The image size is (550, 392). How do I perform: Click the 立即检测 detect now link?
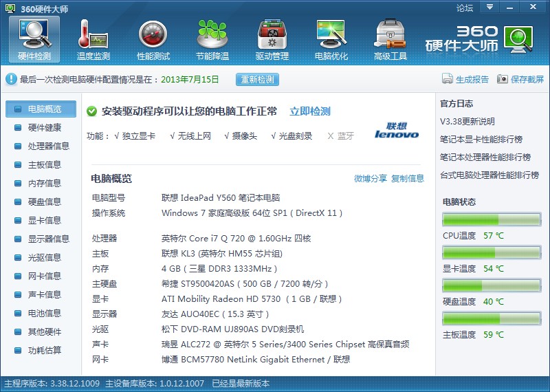(309, 111)
